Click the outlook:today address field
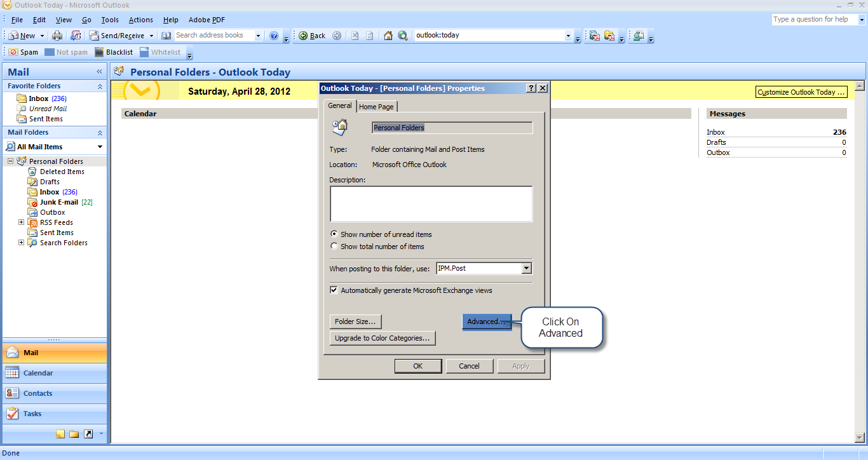868x460 pixels. pyautogui.click(x=489, y=36)
